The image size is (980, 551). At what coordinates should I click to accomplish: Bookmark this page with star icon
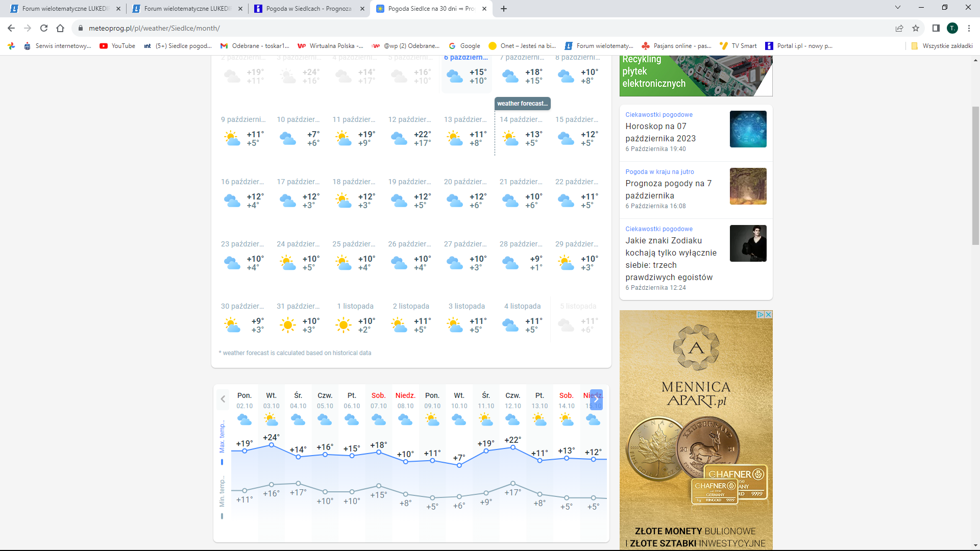tap(916, 28)
